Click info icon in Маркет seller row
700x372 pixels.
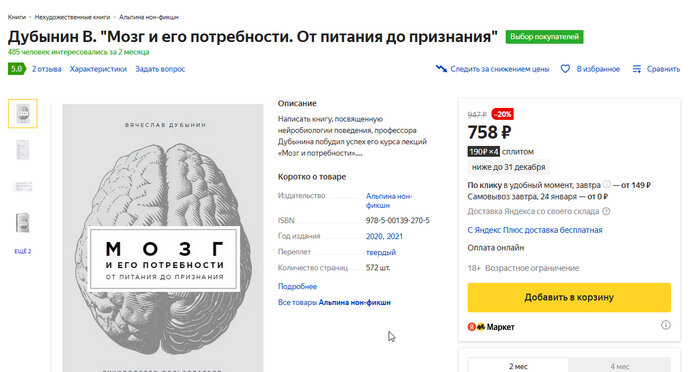tap(666, 325)
